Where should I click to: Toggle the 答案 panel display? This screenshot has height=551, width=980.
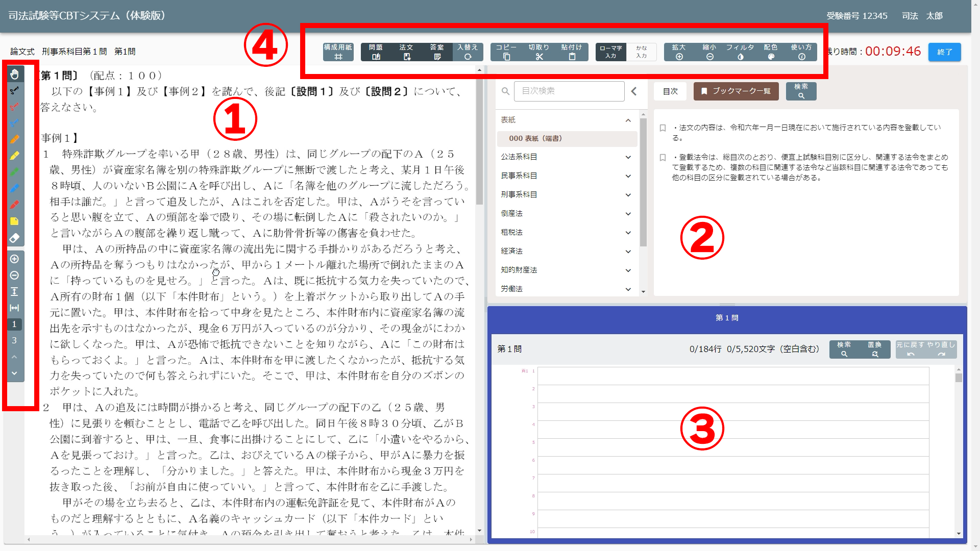coord(437,52)
